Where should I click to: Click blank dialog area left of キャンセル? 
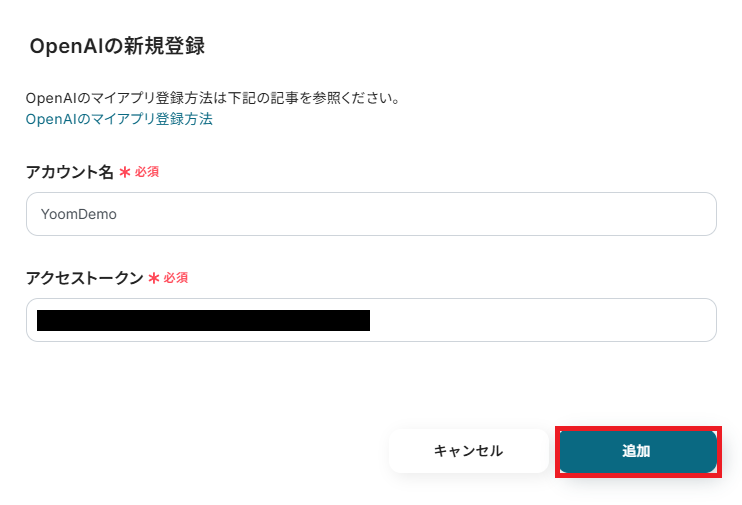pyautogui.click(x=200, y=451)
